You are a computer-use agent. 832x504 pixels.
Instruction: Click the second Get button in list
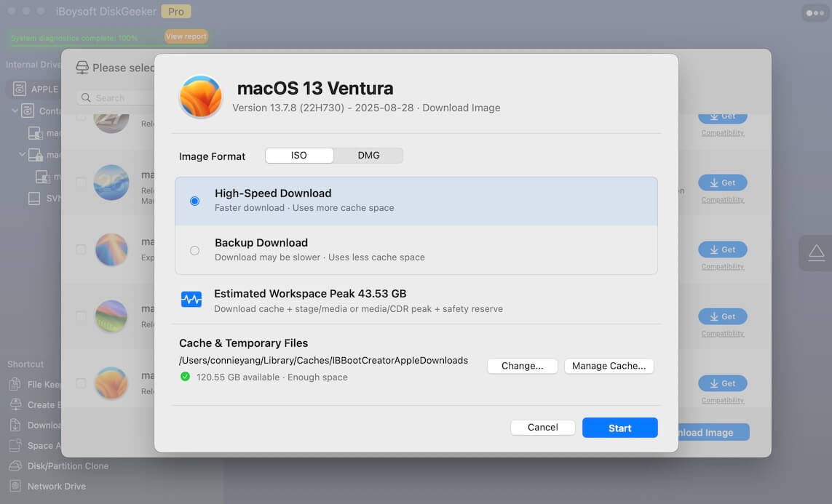[722, 183]
